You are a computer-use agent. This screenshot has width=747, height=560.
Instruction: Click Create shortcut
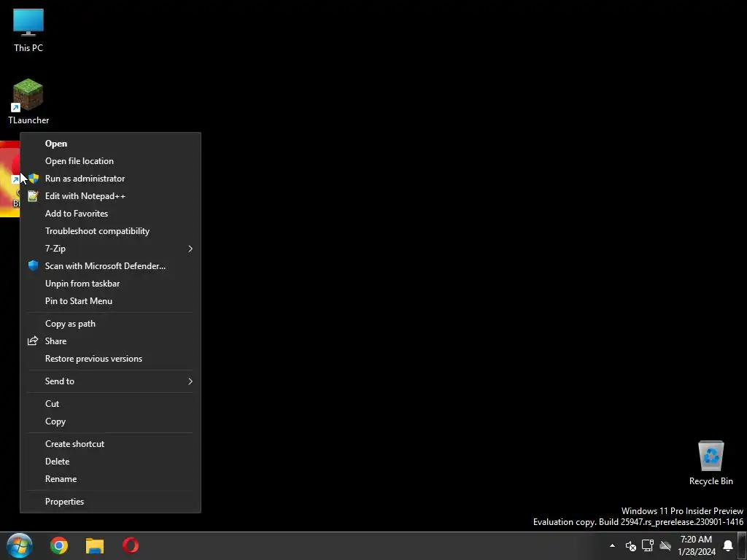pos(110,444)
